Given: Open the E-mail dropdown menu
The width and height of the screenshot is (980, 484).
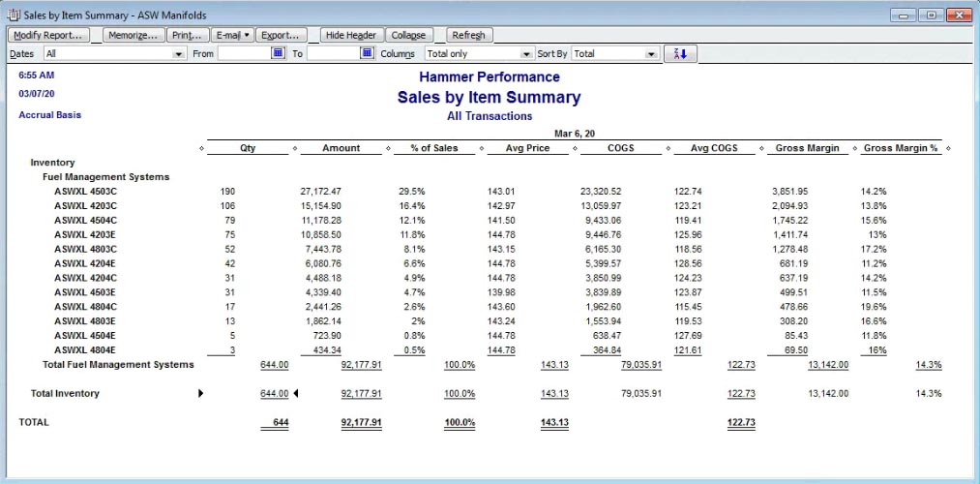Looking at the screenshot, I should pyautogui.click(x=232, y=35).
